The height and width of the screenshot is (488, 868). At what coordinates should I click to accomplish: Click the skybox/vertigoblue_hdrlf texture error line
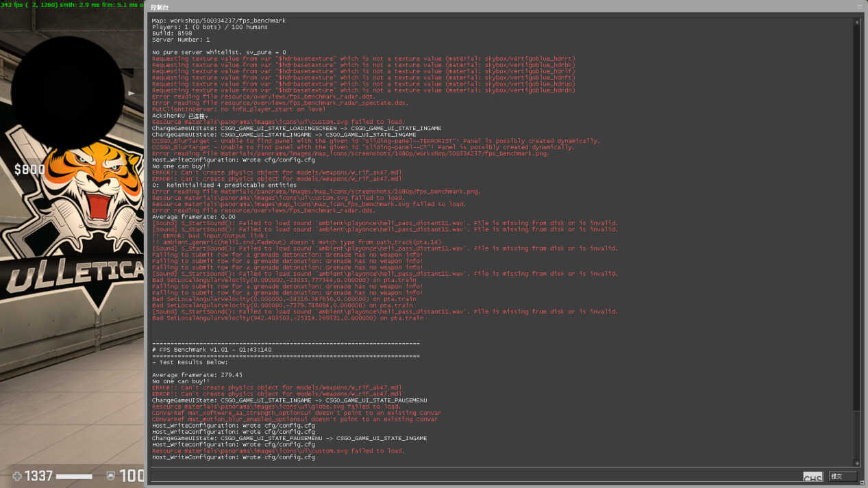point(364,71)
